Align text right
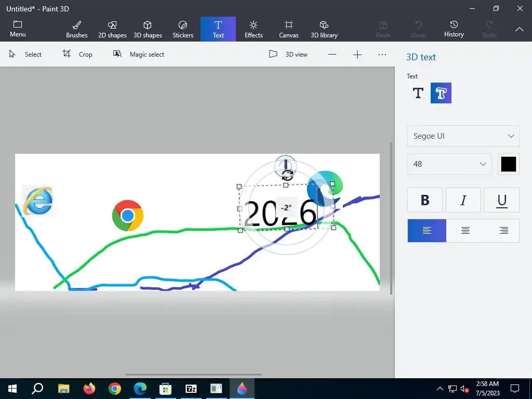This screenshot has width=532, height=399. [503, 231]
